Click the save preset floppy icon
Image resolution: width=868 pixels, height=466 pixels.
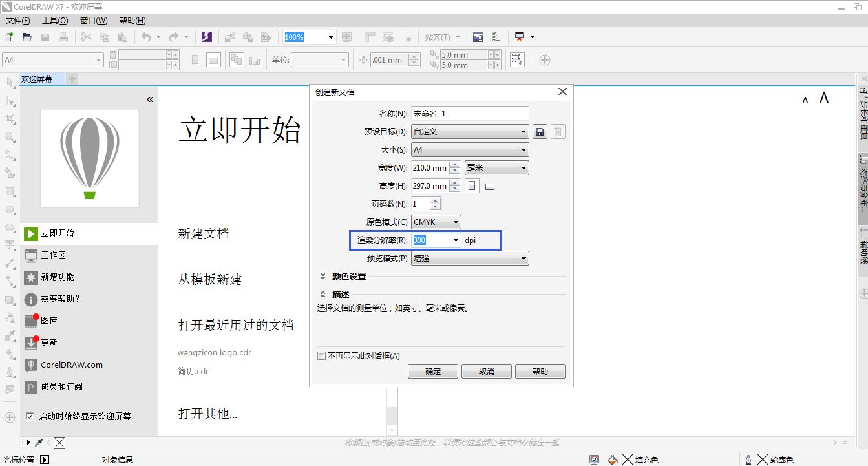click(540, 132)
